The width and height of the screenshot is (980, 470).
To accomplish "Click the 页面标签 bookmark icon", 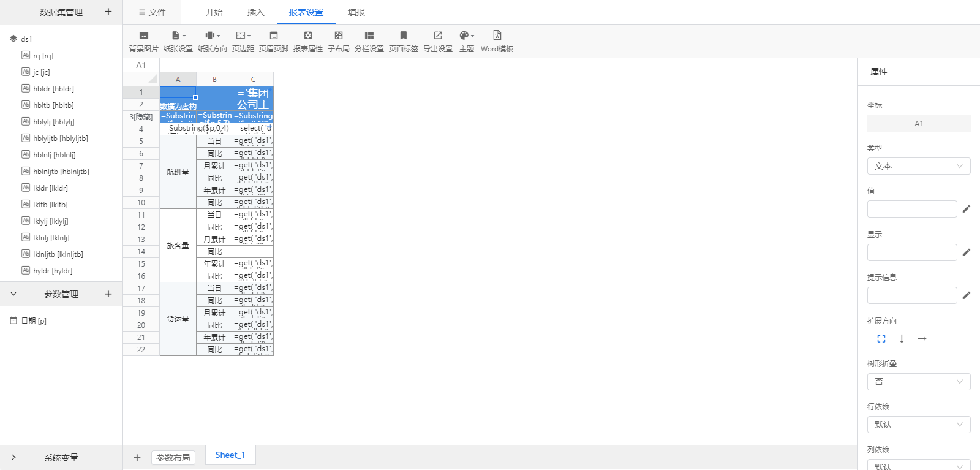I will pos(403,36).
